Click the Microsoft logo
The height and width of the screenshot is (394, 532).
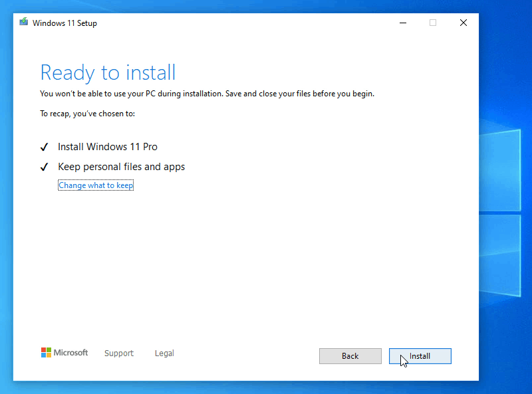[65, 353]
